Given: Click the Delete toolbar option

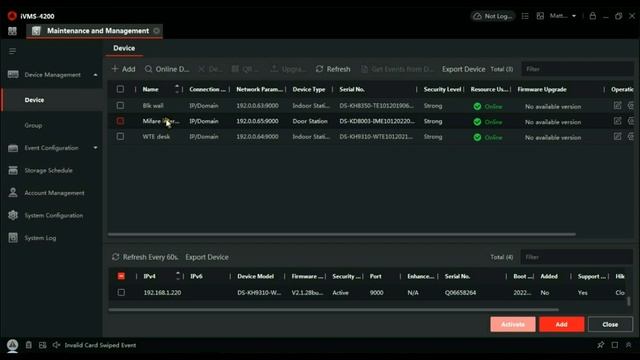Looking at the screenshot, I should pos(210,69).
